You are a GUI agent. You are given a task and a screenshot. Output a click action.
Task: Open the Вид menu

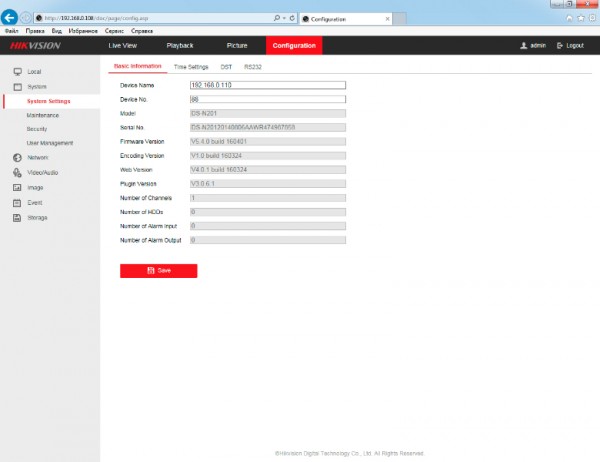57,31
